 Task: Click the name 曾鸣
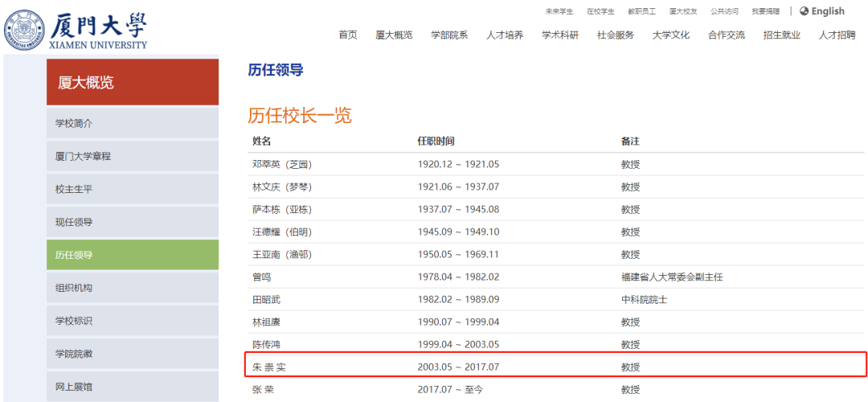click(261, 277)
